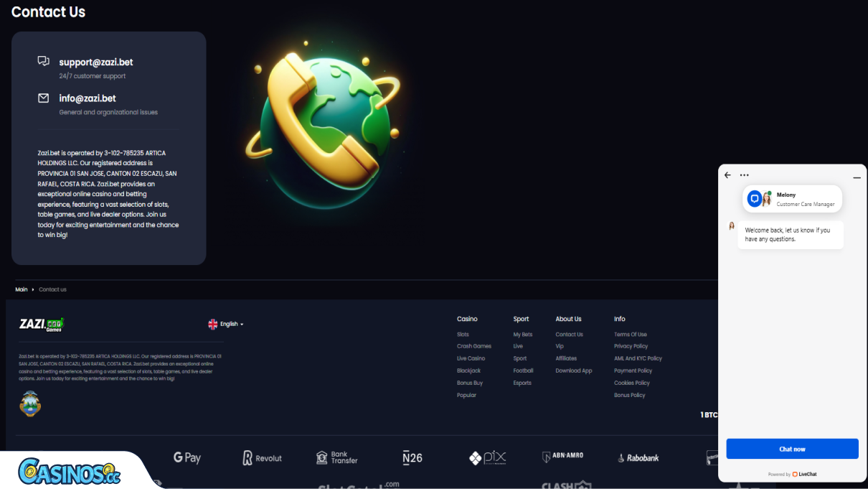The width and height of the screenshot is (868, 489).
Task: Minimize the LiveChat widget
Action: 857,177
